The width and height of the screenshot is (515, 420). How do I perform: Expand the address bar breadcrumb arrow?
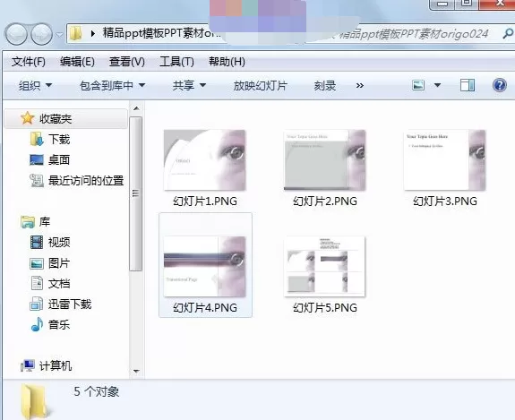[93, 33]
